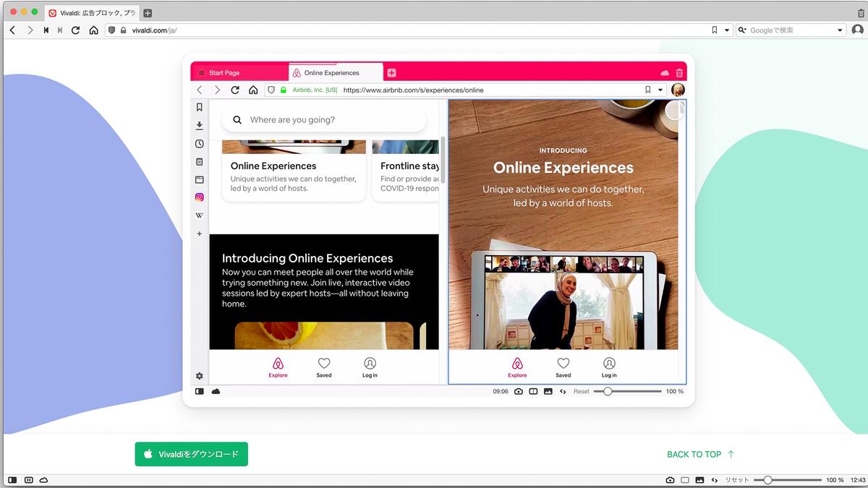Viewport: 868px width, 488px height.
Task: Select Log in in the right tile
Action: 609,368
